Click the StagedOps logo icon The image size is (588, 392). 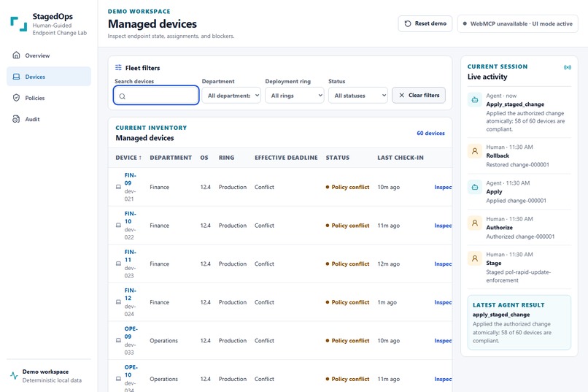click(19, 24)
